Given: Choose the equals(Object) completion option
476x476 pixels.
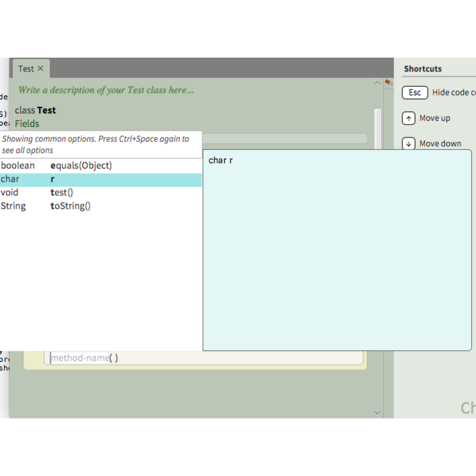Looking at the screenshot, I should click(x=81, y=165).
